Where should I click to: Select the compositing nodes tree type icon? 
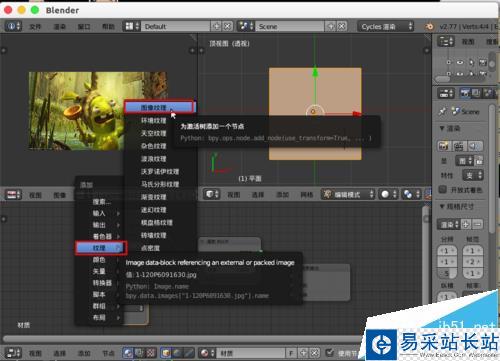click(139, 353)
